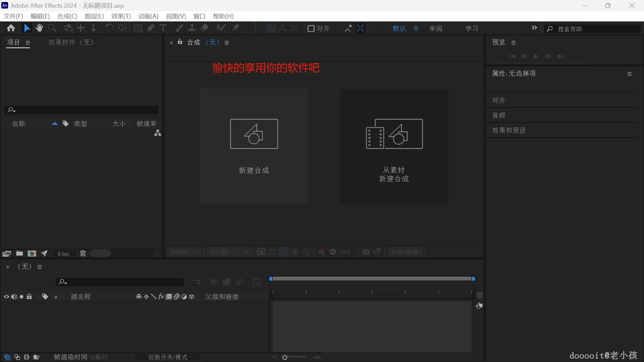Image resolution: width=644 pixels, height=362 pixels.
Task: Select the Brush tool
Action: coord(179,28)
